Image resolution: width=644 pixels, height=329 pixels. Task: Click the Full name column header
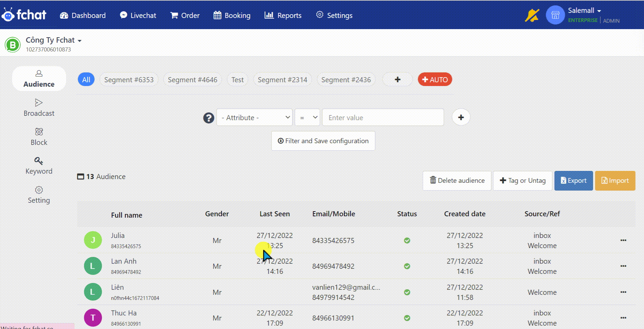click(x=127, y=215)
